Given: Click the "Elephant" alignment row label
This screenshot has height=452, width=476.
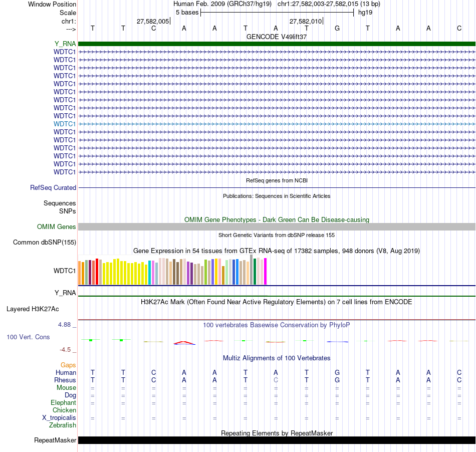Looking at the screenshot, I should 63,403.
